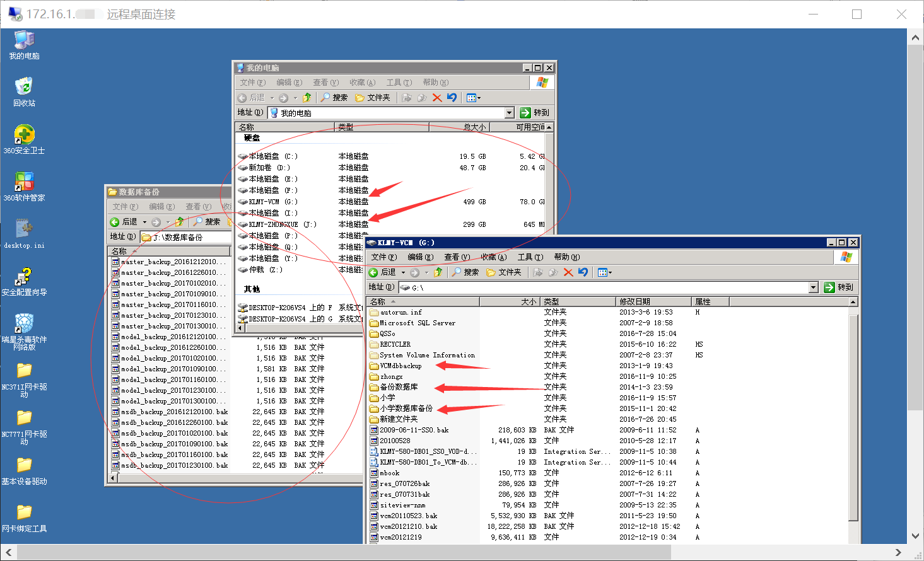Click the up-folder icon in G: window toolbar
924x561 pixels.
click(438, 272)
